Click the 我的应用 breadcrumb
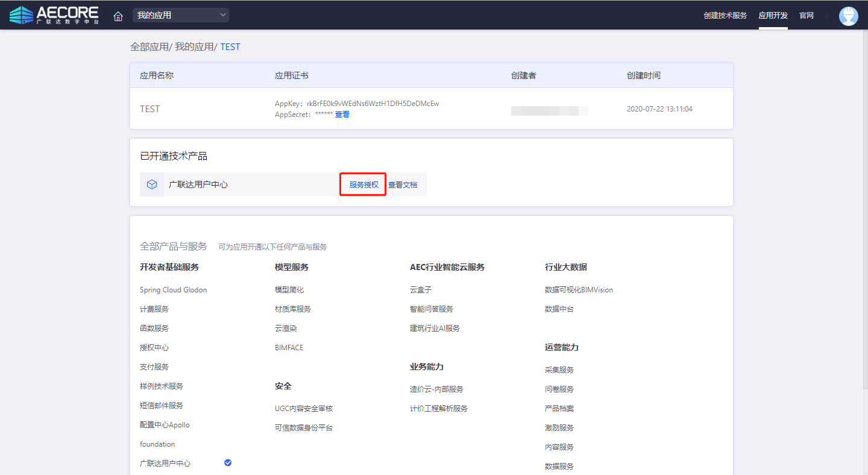 (194, 46)
